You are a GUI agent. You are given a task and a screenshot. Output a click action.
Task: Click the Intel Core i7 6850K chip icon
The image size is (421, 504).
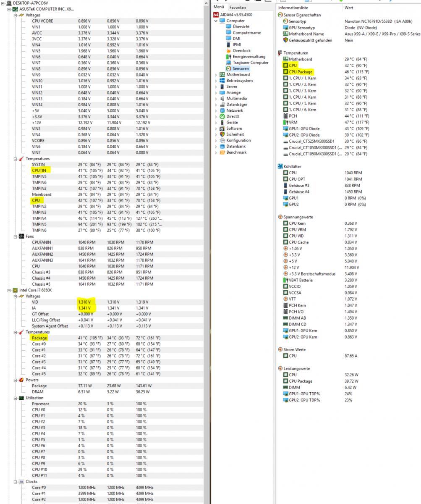pos(16,290)
